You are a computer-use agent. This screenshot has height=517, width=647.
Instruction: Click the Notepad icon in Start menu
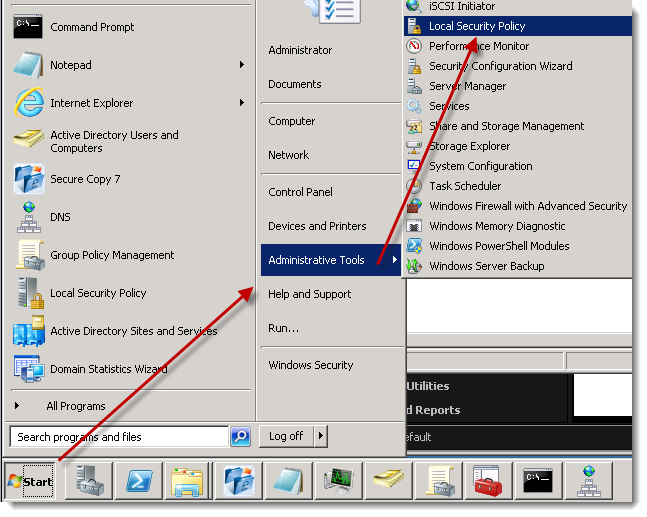click(28, 65)
